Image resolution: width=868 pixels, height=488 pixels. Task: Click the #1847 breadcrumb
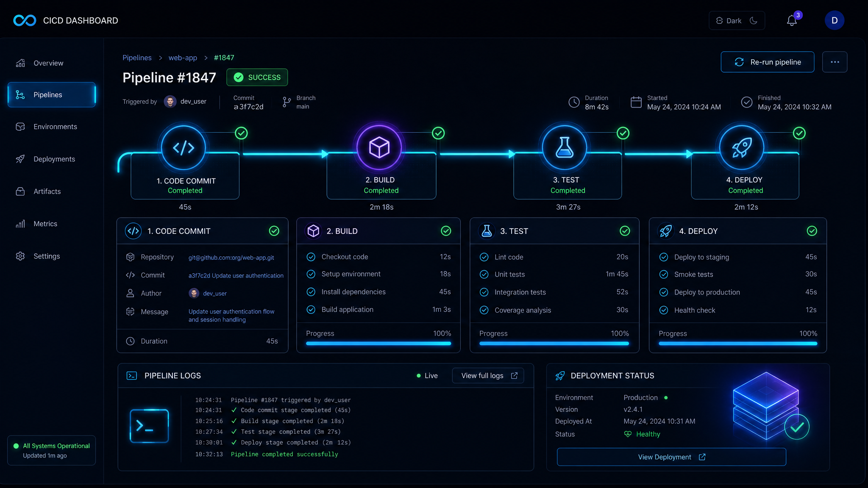pos(224,58)
